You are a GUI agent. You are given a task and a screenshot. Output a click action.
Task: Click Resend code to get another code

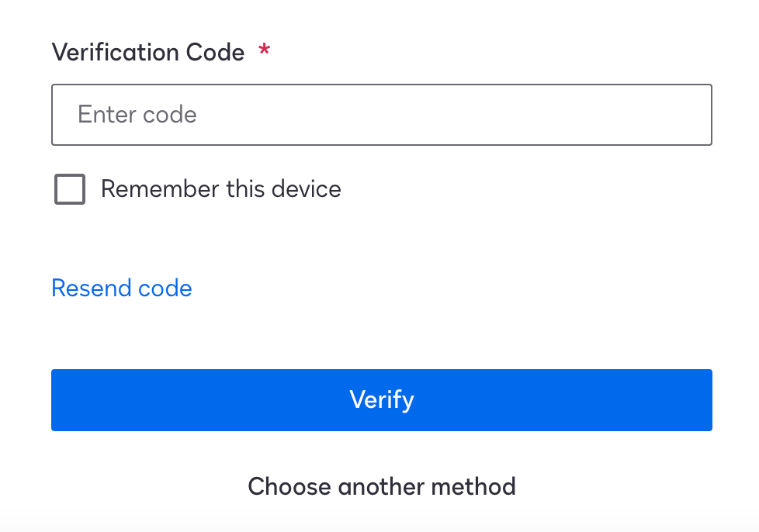121,288
